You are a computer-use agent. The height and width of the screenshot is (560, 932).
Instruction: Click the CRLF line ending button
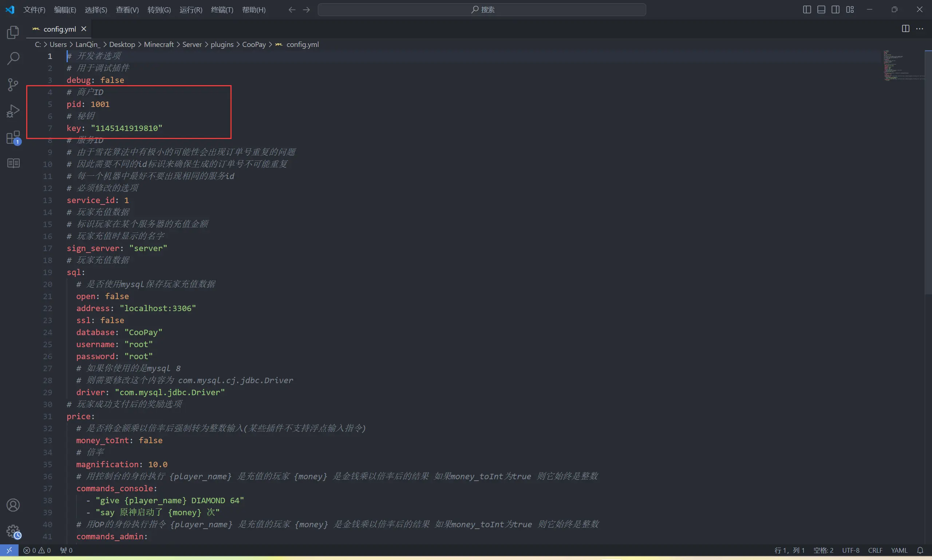coord(875,550)
